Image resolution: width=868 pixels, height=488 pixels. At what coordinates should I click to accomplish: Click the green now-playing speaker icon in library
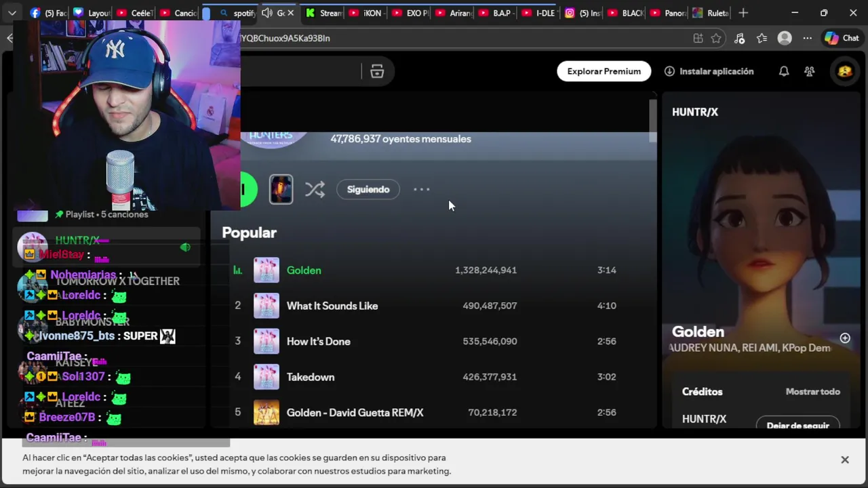(185, 247)
